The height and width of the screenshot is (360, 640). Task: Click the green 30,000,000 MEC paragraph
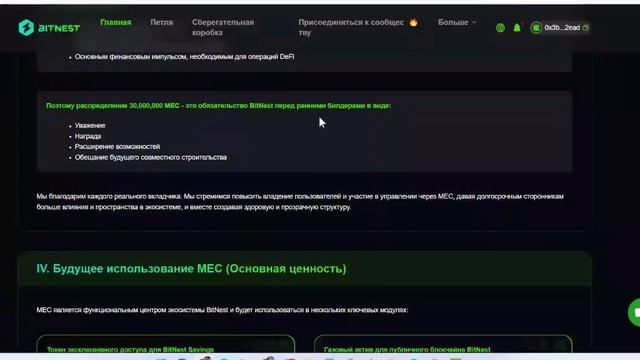point(218,106)
